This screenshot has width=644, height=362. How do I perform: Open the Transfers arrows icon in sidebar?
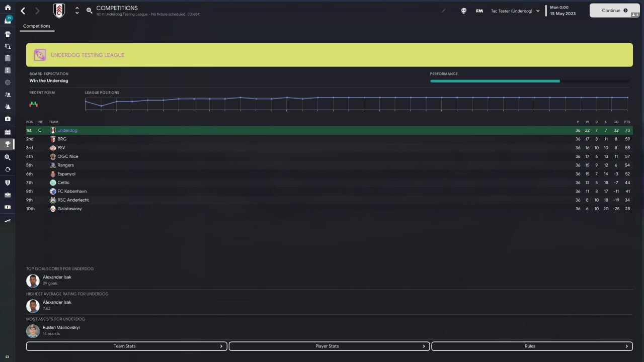pyautogui.click(x=8, y=169)
